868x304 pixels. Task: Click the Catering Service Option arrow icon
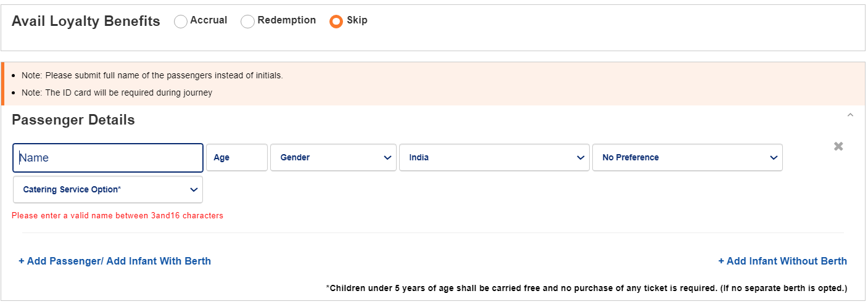click(194, 190)
